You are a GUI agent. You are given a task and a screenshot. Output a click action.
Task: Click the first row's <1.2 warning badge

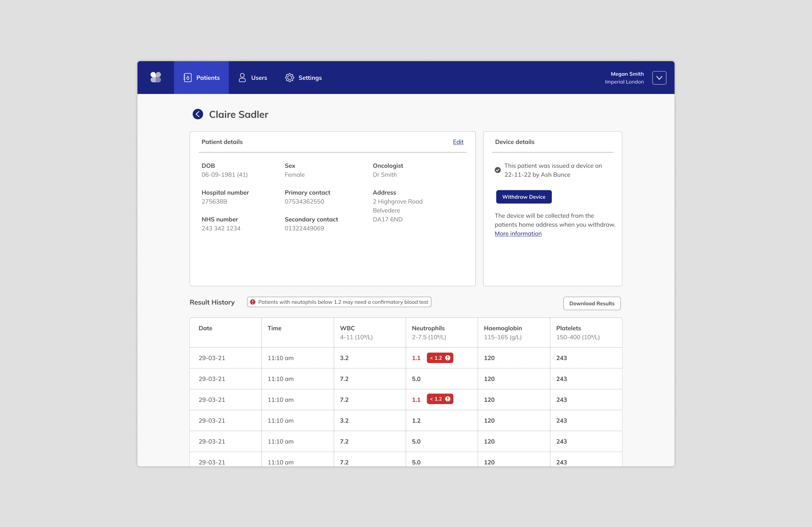click(x=440, y=358)
